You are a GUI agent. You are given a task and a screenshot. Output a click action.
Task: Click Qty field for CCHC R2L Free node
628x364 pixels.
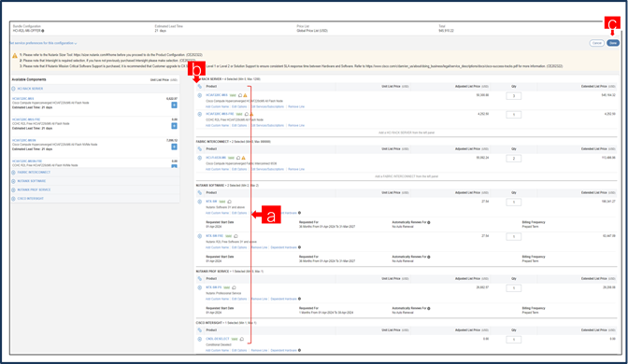[x=513, y=115]
